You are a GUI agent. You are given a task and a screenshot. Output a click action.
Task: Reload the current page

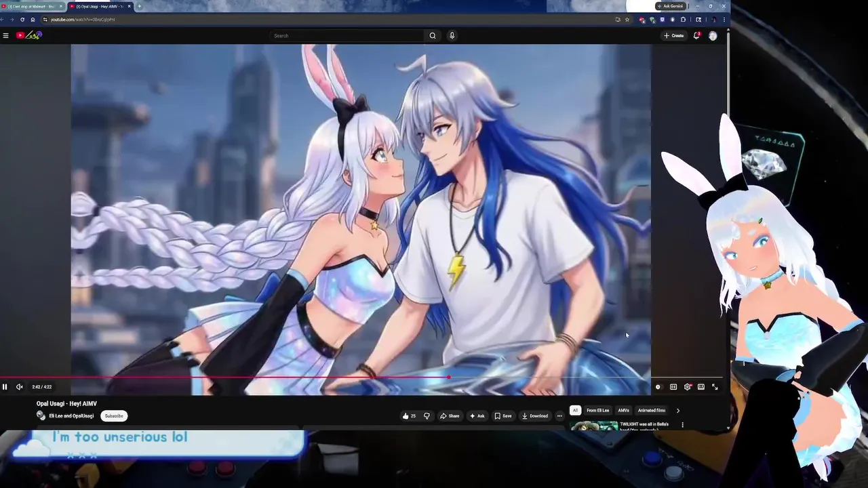point(22,20)
